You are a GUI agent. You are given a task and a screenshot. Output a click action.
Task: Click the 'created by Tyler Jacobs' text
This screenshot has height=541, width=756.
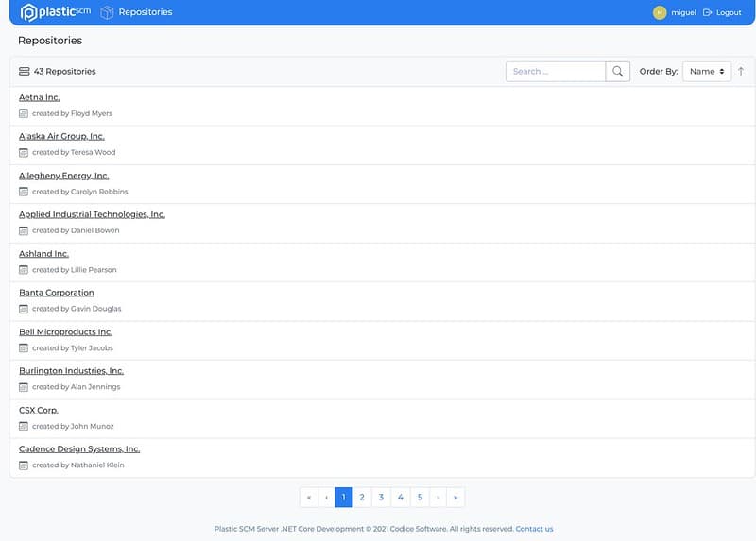(x=73, y=347)
